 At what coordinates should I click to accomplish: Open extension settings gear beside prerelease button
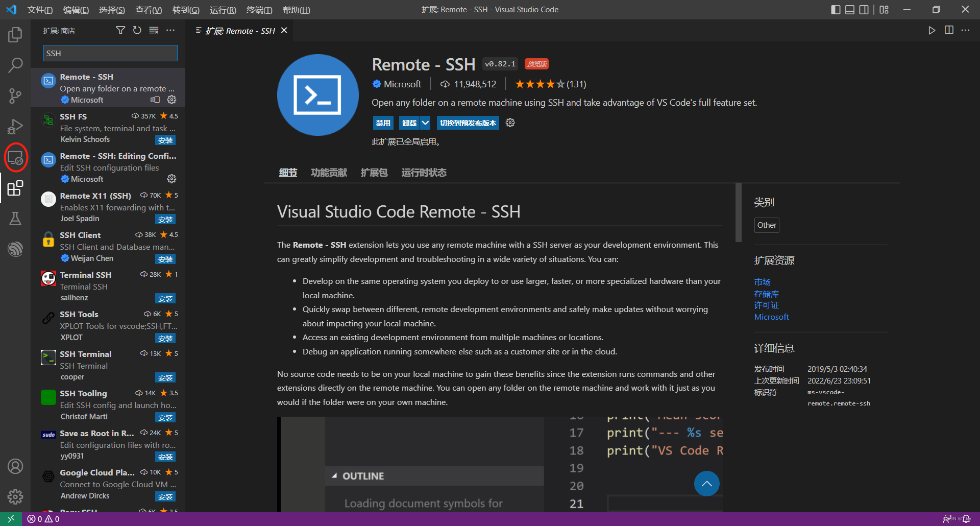click(x=510, y=123)
